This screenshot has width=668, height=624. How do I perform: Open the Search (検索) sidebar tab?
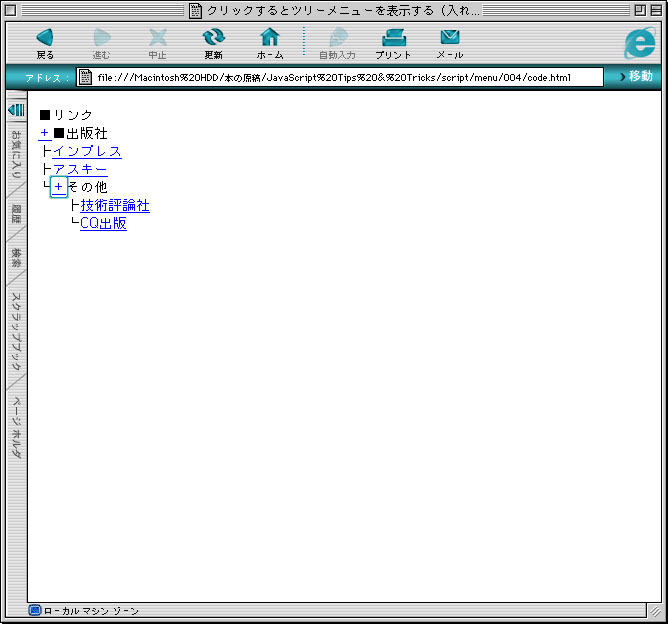click(16, 258)
